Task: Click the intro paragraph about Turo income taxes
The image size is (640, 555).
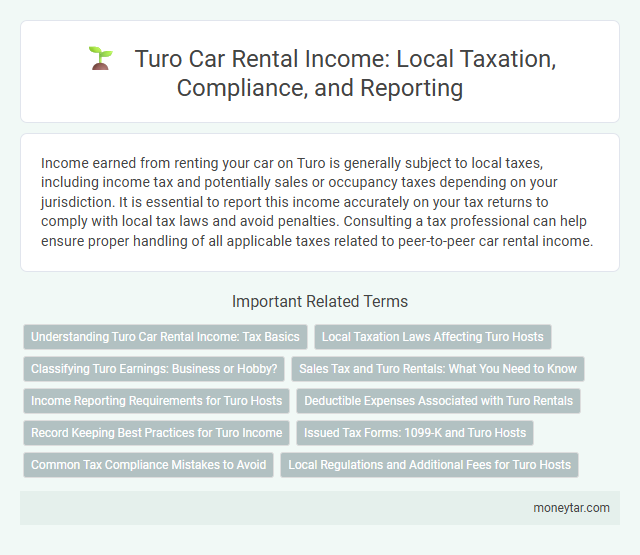Action: pyautogui.click(x=317, y=202)
